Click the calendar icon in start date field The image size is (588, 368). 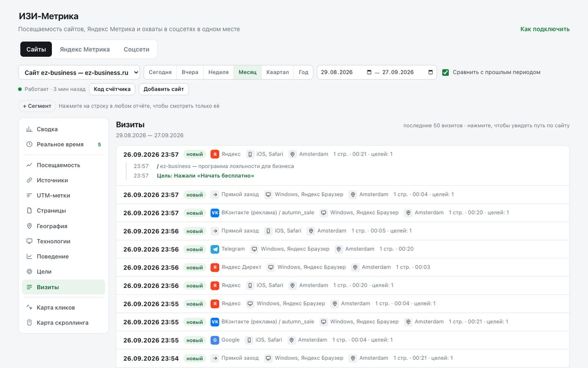point(369,72)
